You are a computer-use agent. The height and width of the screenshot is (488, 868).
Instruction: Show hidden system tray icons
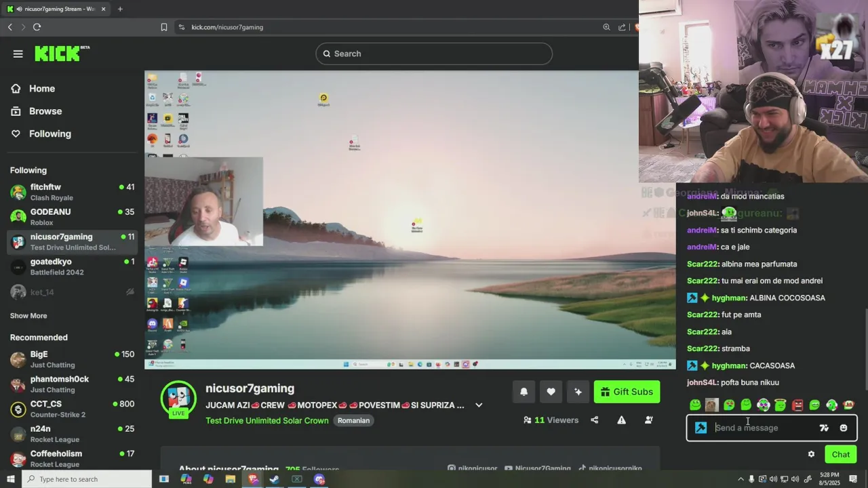coord(741,479)
